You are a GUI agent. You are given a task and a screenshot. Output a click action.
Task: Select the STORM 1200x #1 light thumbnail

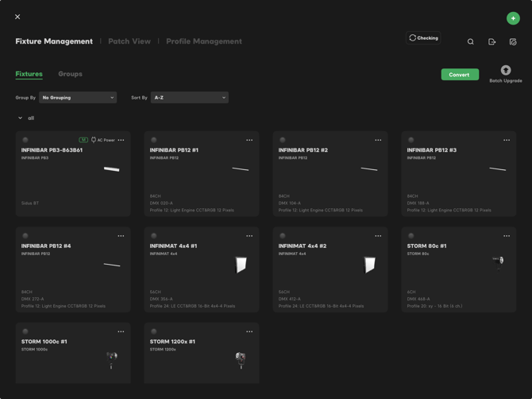241,360
